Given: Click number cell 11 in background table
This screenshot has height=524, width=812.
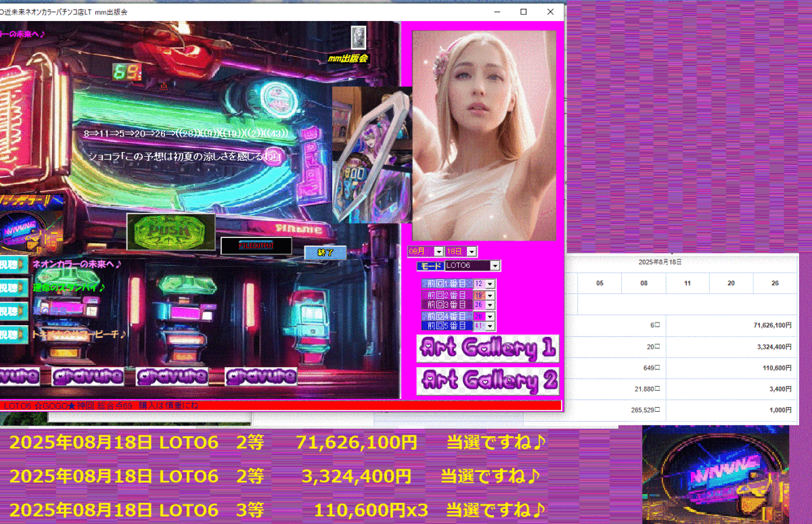Looking at the screenshot, I should point(687,283).
